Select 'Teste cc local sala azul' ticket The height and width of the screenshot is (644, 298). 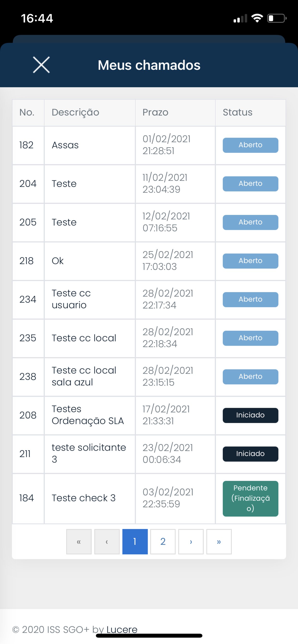(x=84, y=376)
